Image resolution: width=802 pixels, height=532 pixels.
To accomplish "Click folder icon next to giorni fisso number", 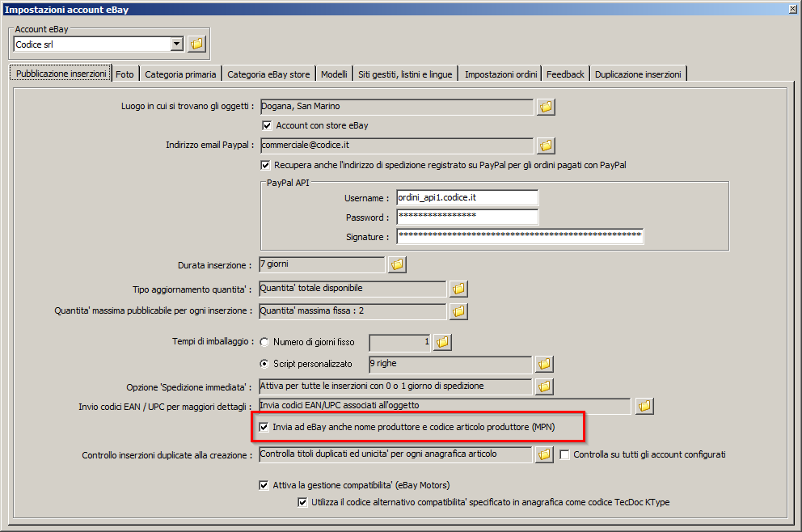I will (x=442, y=342).
